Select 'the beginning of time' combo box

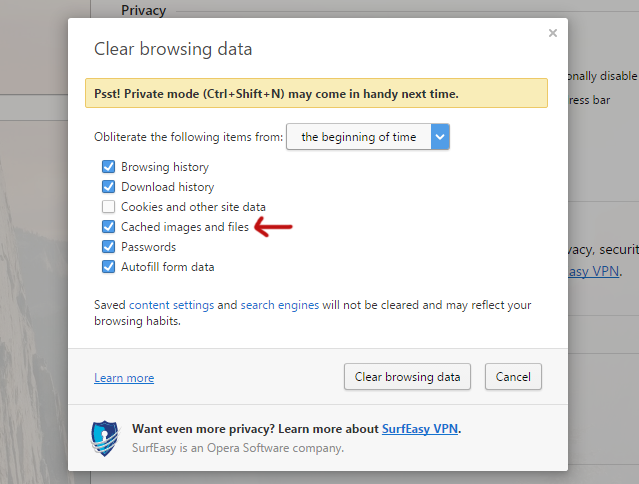coord(359,137)
